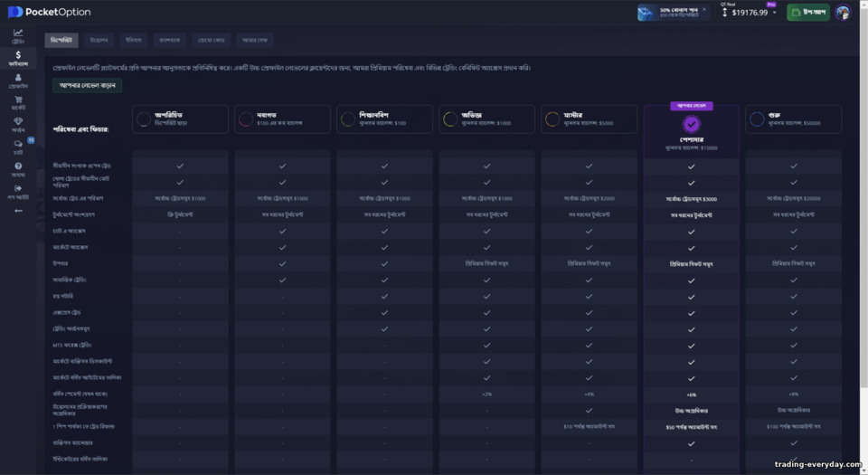868x475 pixels.
Task: Open the Profile person icon in sidebar
Action: pos(18,78)
